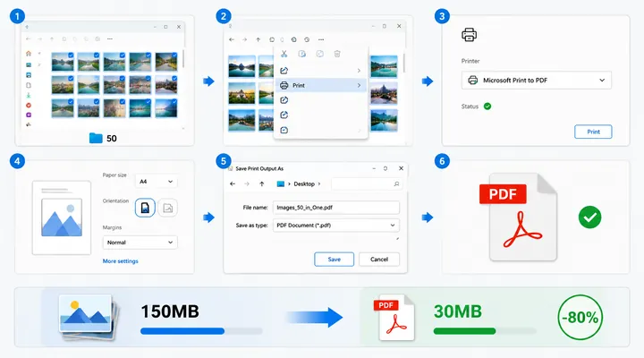
Task: Open the Save as type PDF Document dropdown
Action: coord(336,226)
